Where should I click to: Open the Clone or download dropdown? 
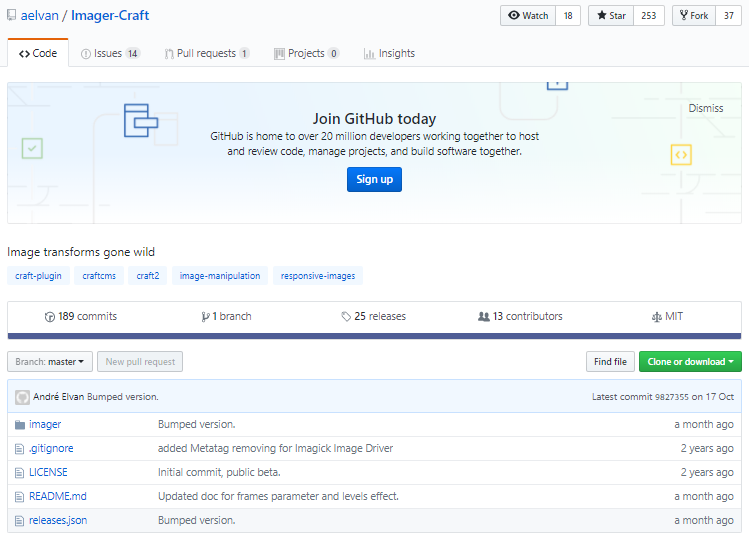690,362
